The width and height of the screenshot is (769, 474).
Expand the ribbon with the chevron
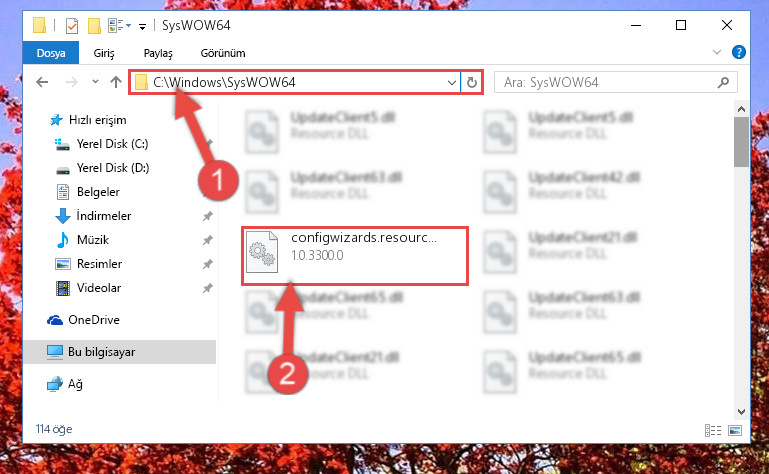[x=717, y=52]
